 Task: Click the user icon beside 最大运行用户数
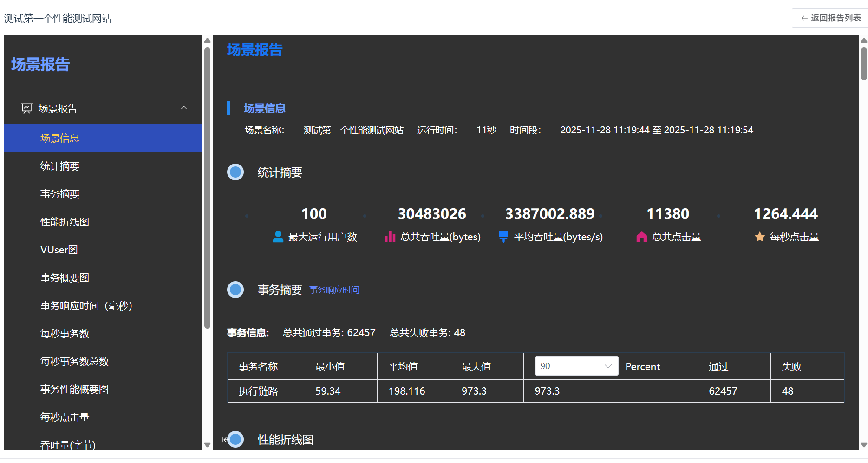click(278, 237)
